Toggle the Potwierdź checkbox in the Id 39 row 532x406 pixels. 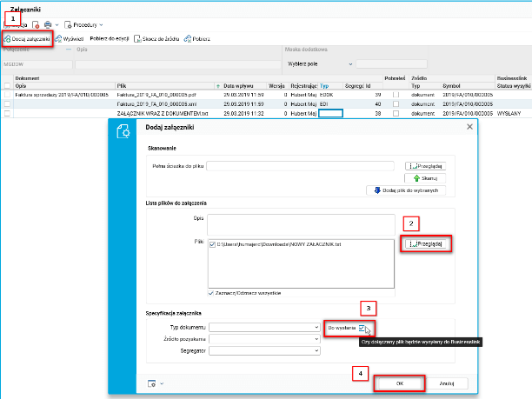coord(396,95)
